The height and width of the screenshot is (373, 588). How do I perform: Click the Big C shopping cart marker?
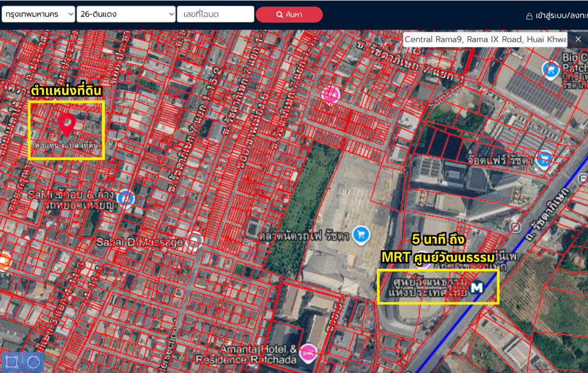pyautogui.click(x=550, y=70)
